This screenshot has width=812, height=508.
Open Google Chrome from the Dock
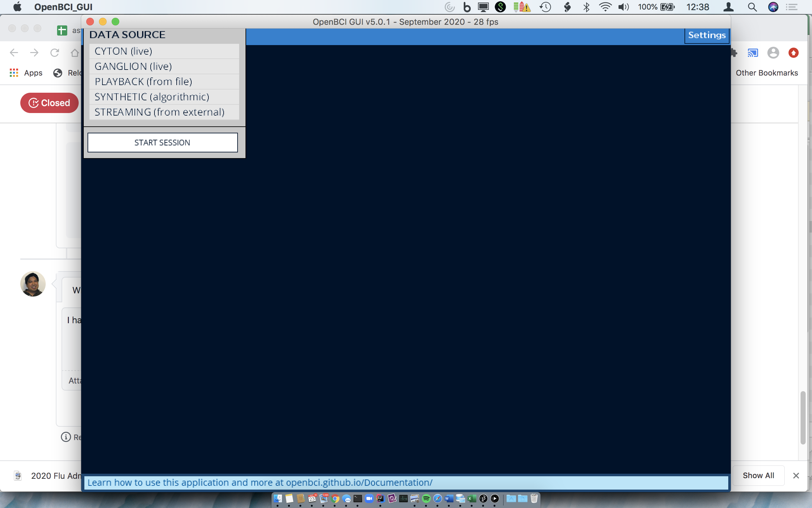(x=335, y=498)
